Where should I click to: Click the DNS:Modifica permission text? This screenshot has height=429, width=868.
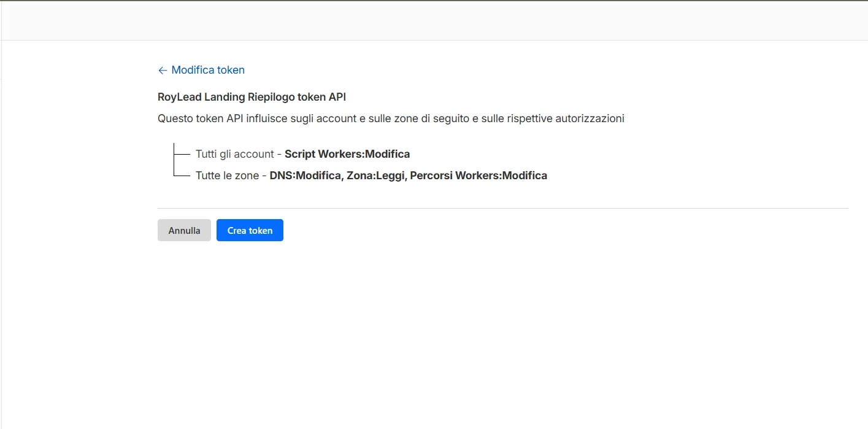pyautogui.click(x=305, y=176)
